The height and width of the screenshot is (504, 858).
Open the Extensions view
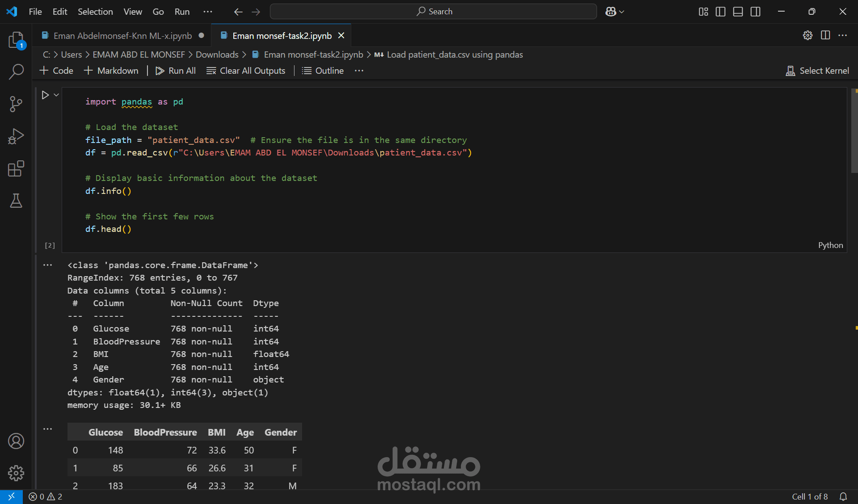(16, 169)
